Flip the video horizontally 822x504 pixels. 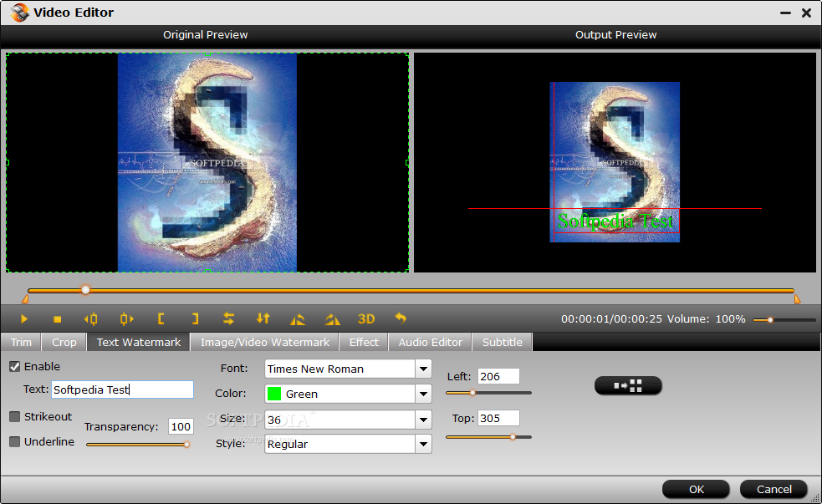(x=228, y=318)
